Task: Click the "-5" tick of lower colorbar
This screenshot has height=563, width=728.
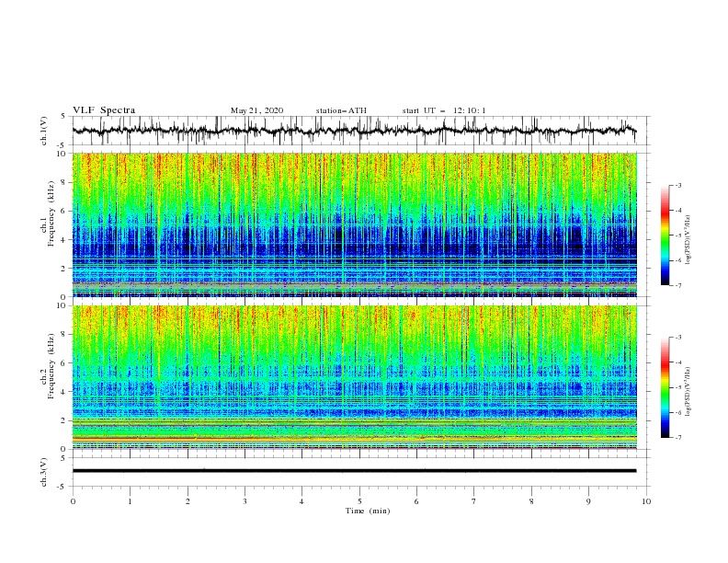Action: 678,387
